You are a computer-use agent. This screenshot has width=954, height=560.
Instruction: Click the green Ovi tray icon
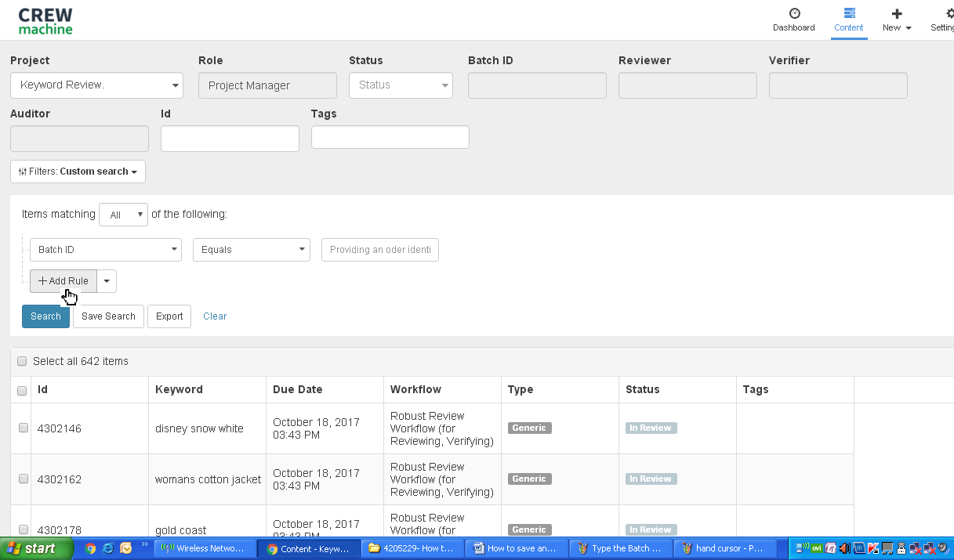click(x=816, y=548)
